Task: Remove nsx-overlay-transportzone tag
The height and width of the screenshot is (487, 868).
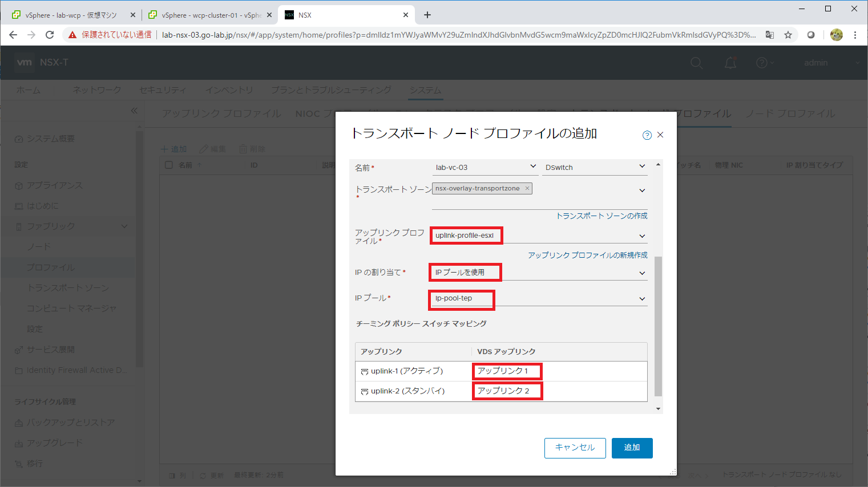Action: 527,188
